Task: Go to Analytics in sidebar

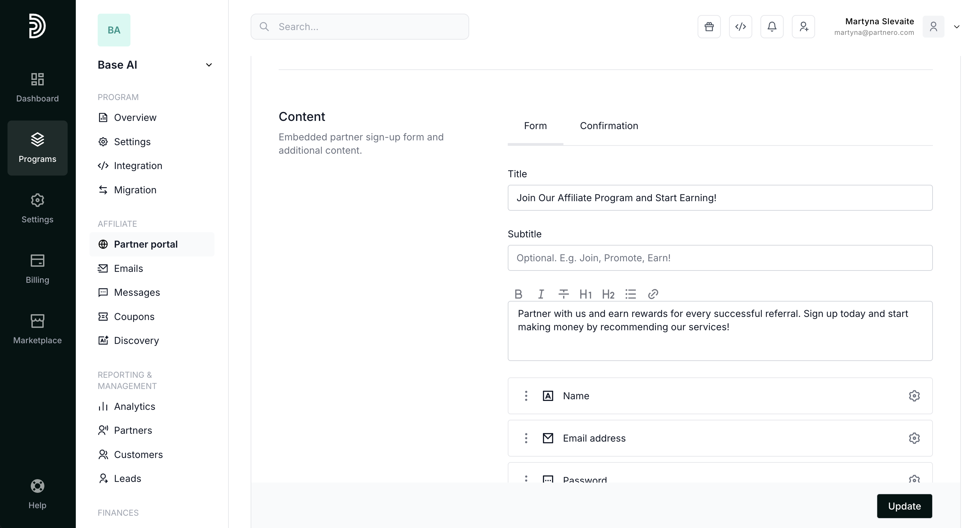Action: 134,406
